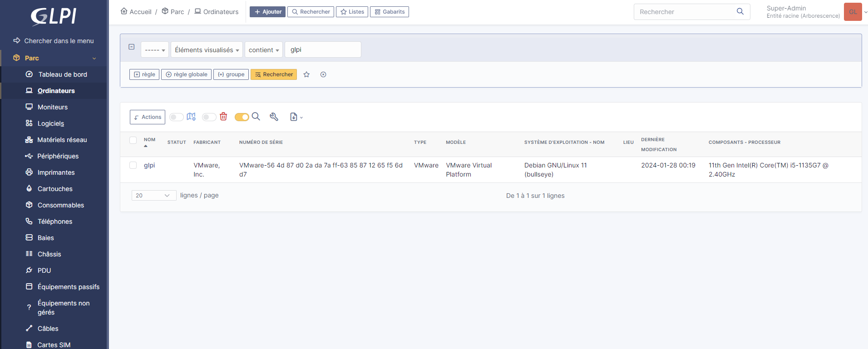Toggle the map display switch
This screenshot has height=349, width=868.
pos(177,117)
